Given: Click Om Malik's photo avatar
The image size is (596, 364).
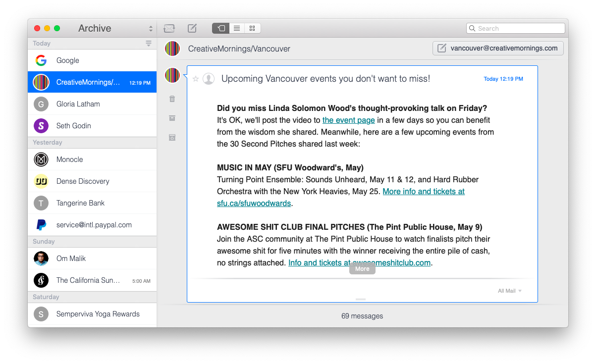Looking at the screenshot, I should pos(41,259).
